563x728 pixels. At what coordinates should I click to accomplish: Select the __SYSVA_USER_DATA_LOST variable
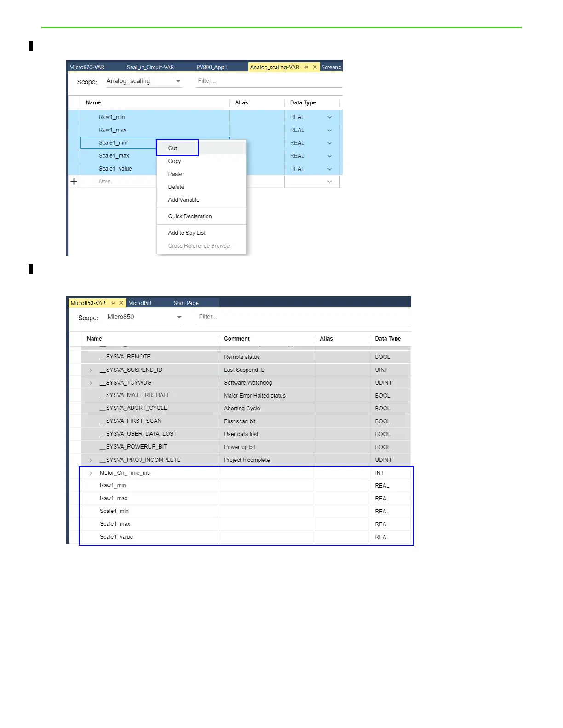point(241,434)
